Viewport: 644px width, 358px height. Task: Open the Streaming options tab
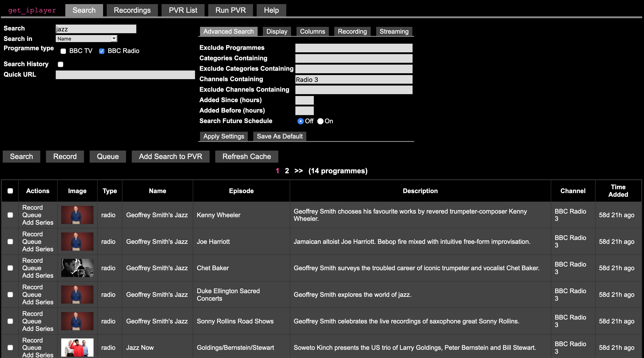pos(394,31)
